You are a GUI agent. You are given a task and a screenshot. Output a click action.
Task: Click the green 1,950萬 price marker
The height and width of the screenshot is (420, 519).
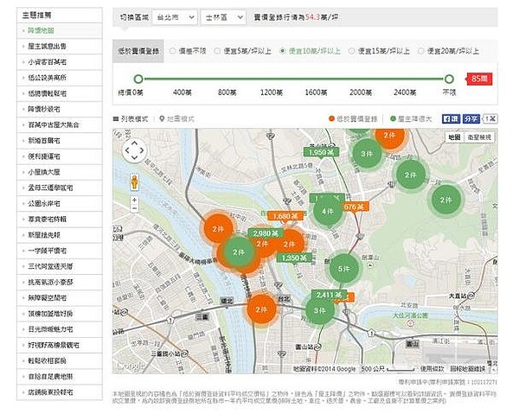pyautogui.click(x=321, y=152)
